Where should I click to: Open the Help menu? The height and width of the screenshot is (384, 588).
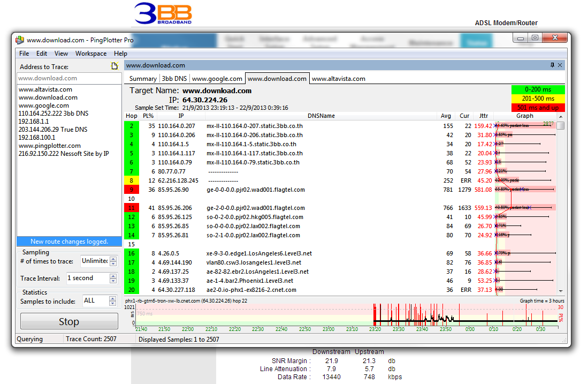120,54
